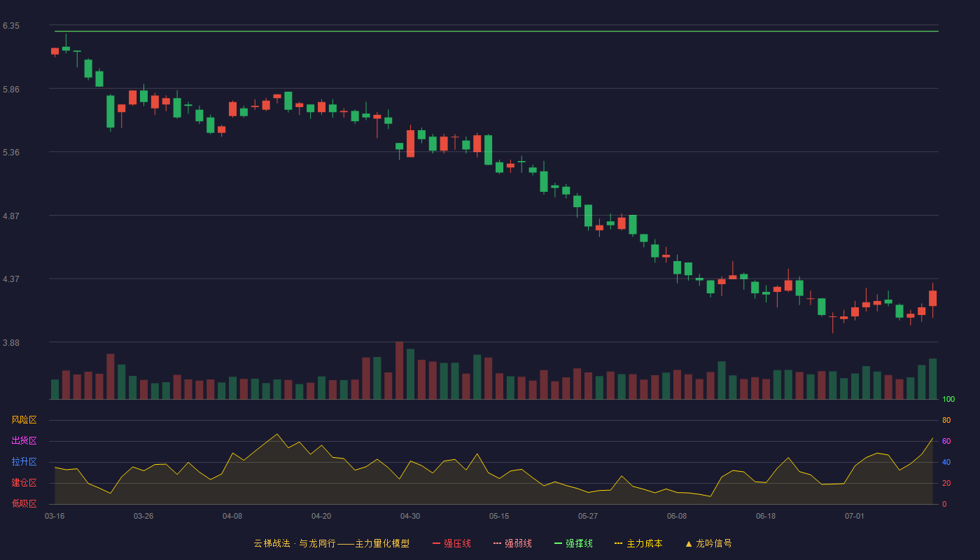
Task: Click the 风险区 zone label
Action: (24, 420)
